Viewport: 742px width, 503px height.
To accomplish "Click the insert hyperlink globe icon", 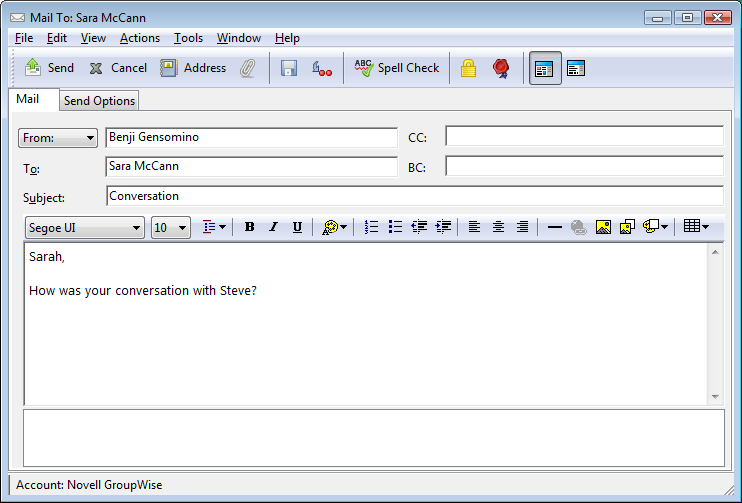I will click(x=578, y=228).
